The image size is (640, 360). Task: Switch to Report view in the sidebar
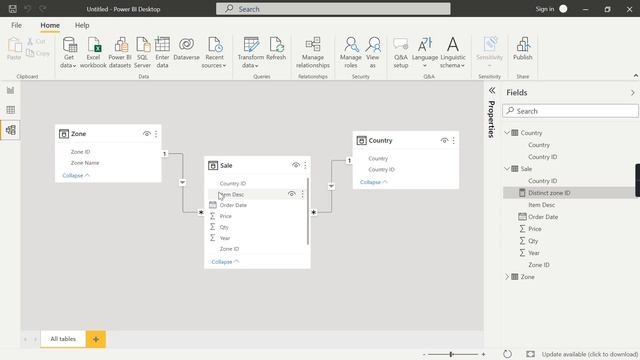11,90
